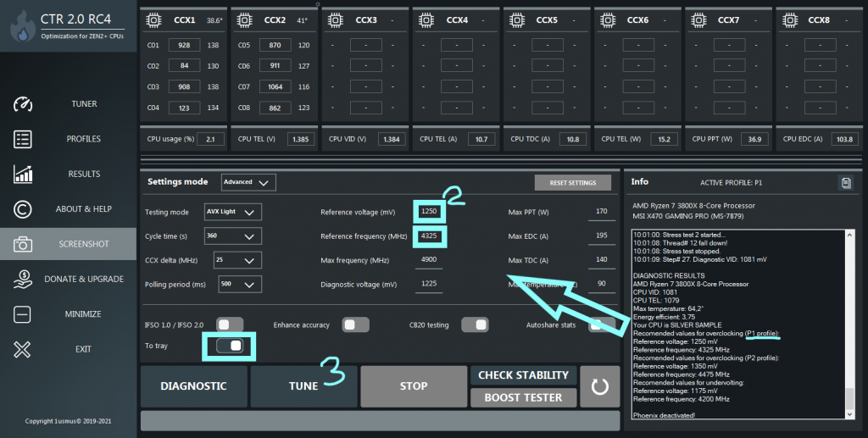Click the Screenshot camera icon
The width and height of the screenshot is (868, 438).
tap(23, 244)
